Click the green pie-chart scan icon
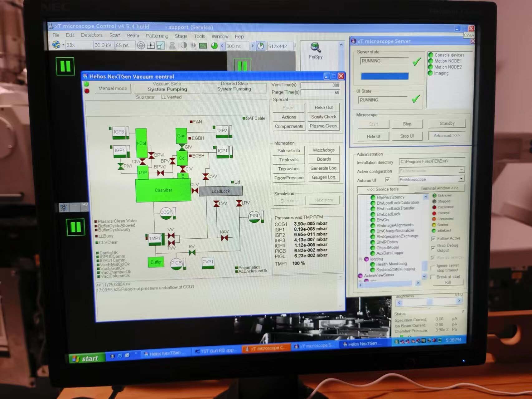Image resolution: width=532 pixels, height=399 pixels. [214, 46]
